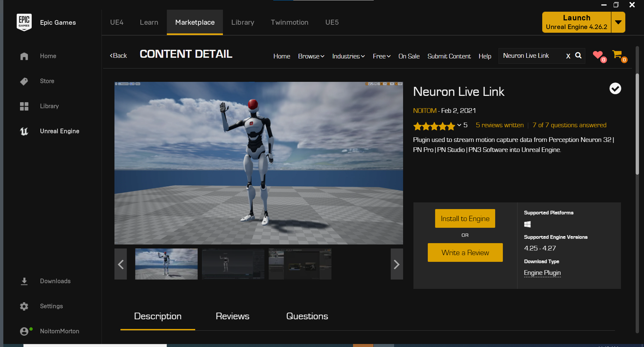644x347 pixels.
Task: Open the NOITOM publisher link
Action: [x=425, y=111]
